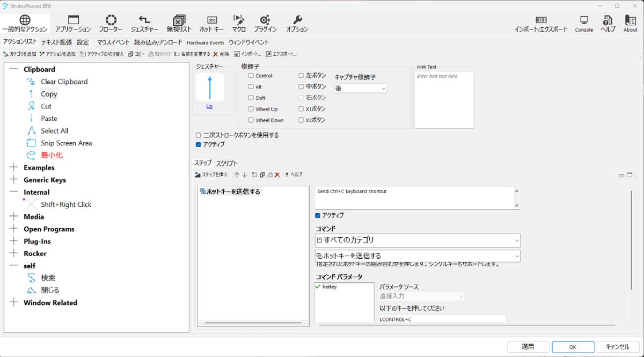Switch to Hardware Events tab

pyautogui.click(x=206, y=42)
